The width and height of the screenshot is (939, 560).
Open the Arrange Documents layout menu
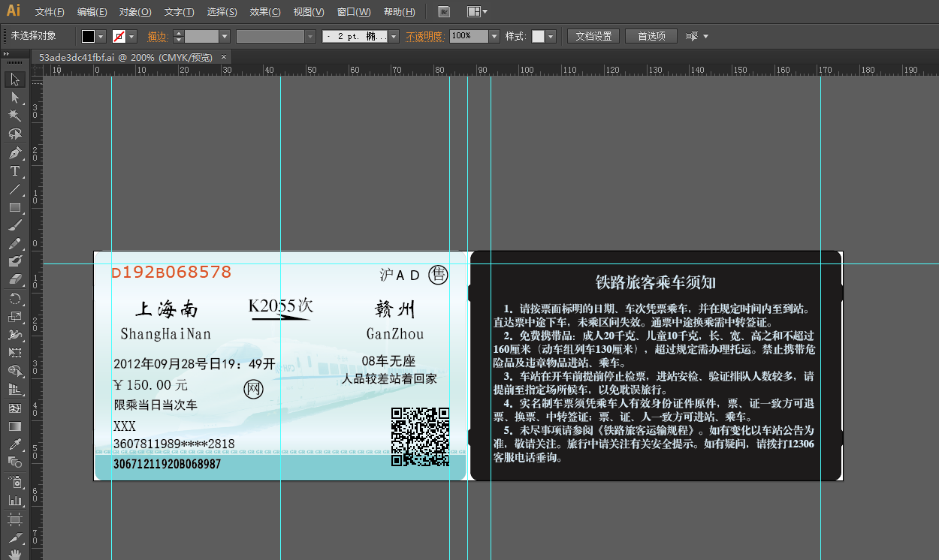(x=477, y=12)
